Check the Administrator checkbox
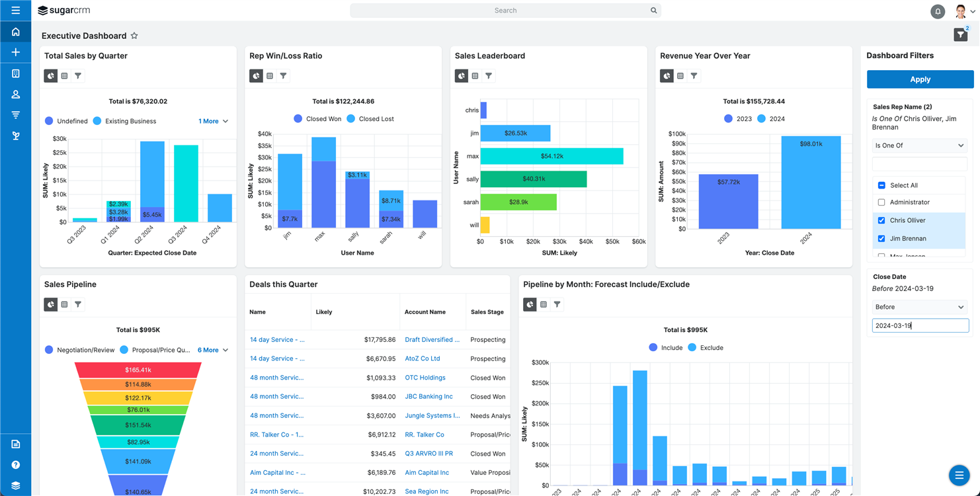 [881, 202]
